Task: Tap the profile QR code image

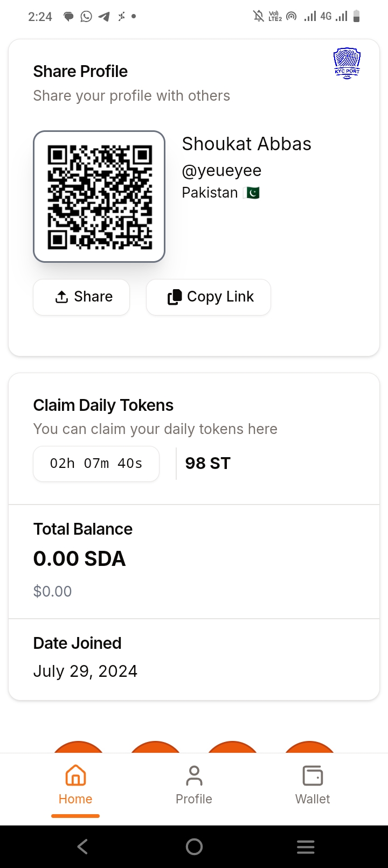Action: tap(99, 197)
